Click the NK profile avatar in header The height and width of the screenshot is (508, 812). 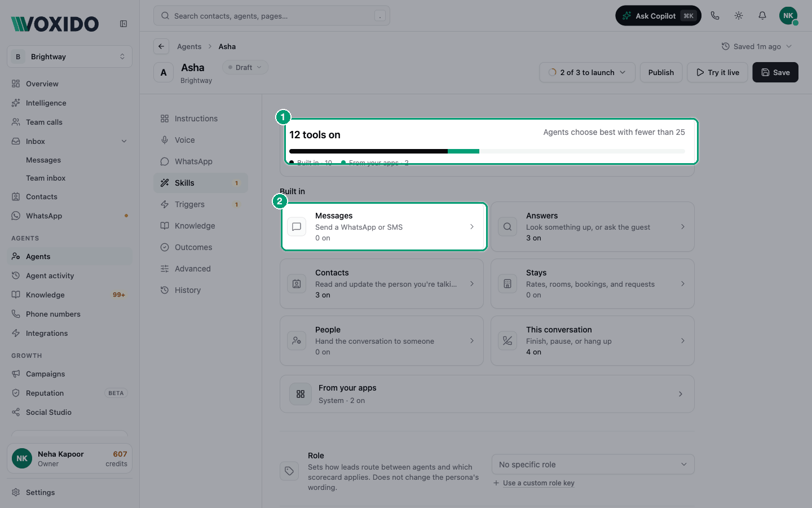coord(788,16)
